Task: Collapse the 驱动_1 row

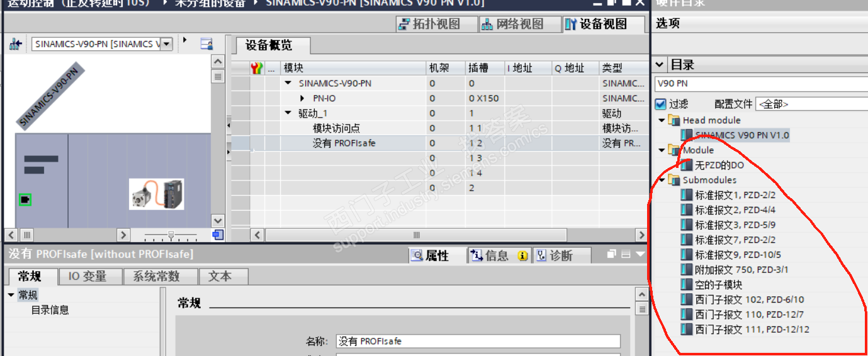Action: tap(288, 113)
